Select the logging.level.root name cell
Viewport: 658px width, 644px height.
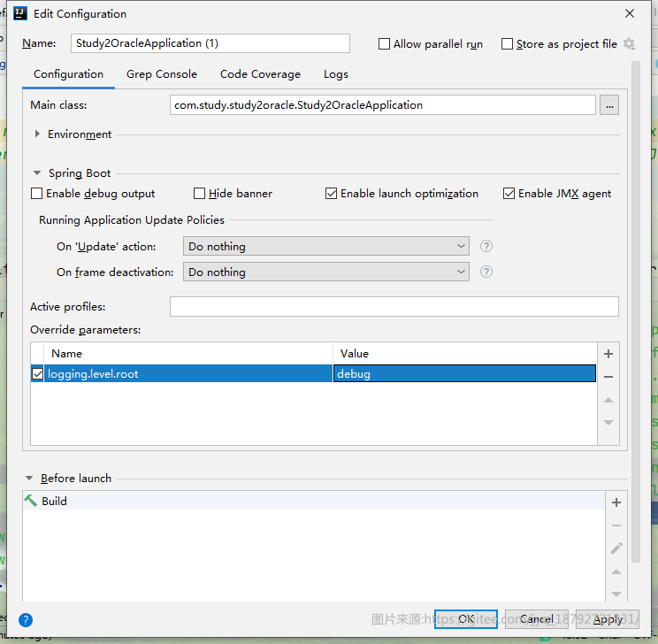[x=188, y=373]
